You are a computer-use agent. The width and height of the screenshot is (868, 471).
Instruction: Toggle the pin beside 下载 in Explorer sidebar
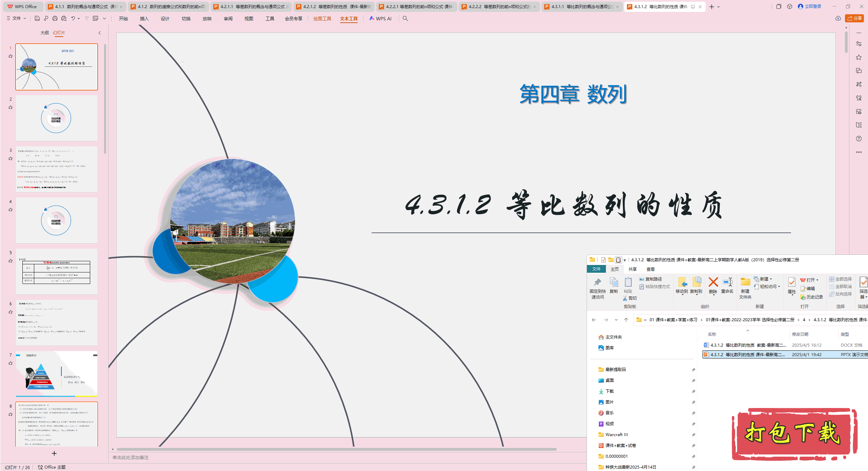pos(693,391)
